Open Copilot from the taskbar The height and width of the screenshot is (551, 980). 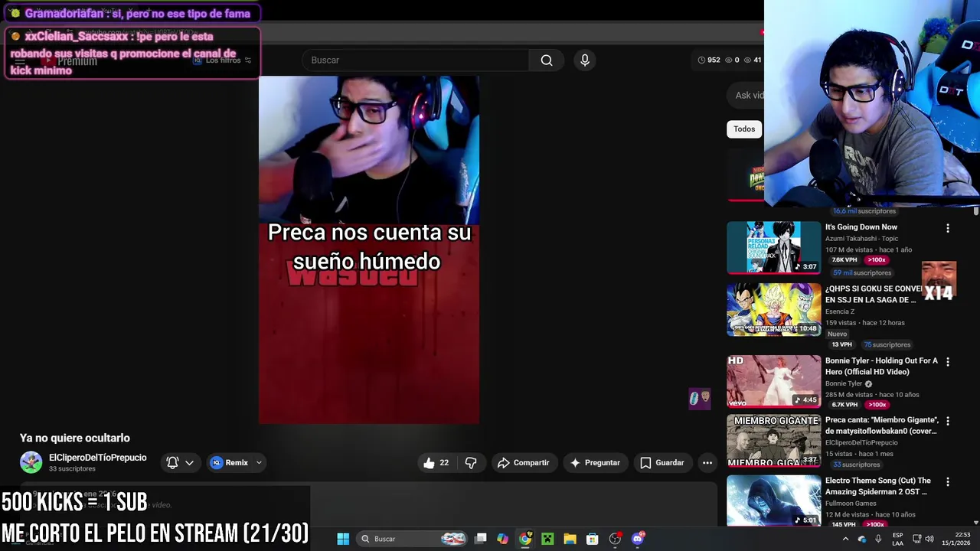coord(502,539)
